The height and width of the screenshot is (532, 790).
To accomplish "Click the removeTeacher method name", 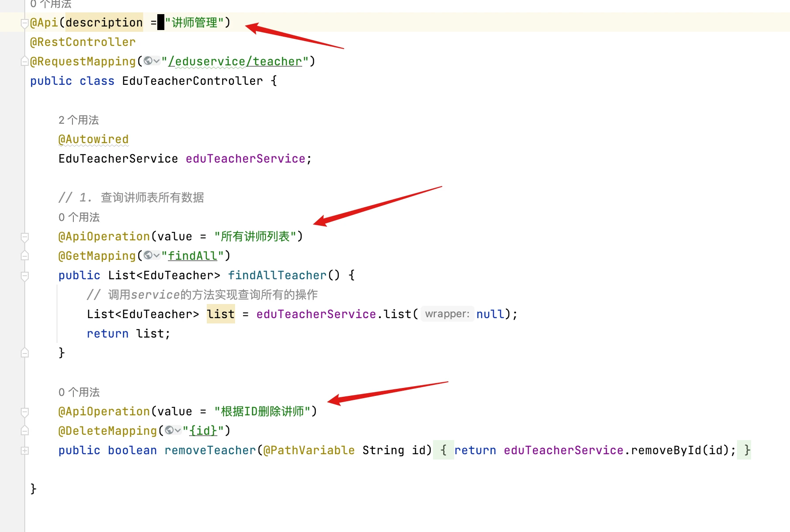I will pos(210,450).
